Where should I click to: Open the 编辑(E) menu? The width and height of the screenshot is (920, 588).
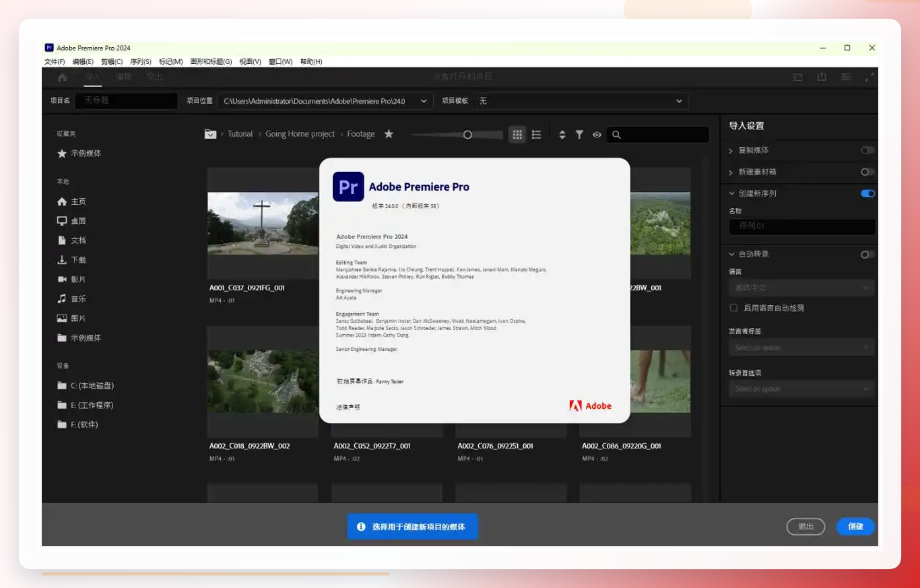click(x=83, y=62)
